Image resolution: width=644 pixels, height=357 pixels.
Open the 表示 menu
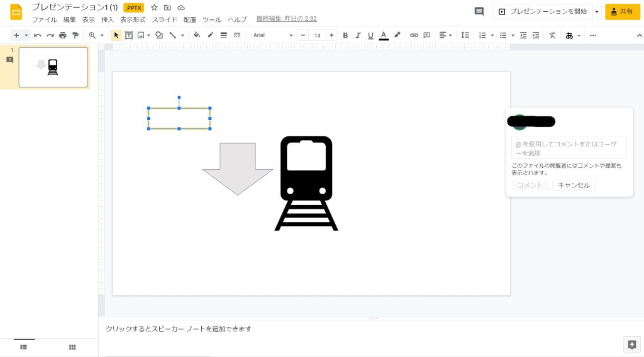click(x=88, y=19)
